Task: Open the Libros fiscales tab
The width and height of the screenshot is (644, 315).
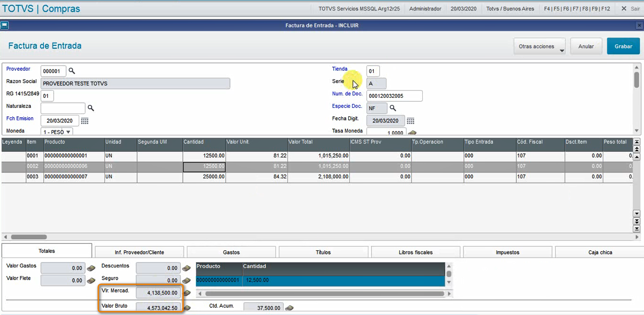Action: tap(415, 252)
